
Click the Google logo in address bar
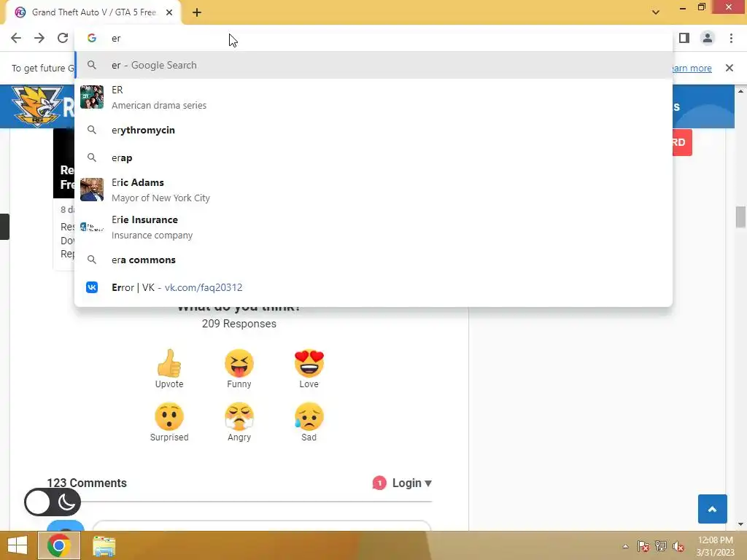pyautogui.click(x=92, y=38)
